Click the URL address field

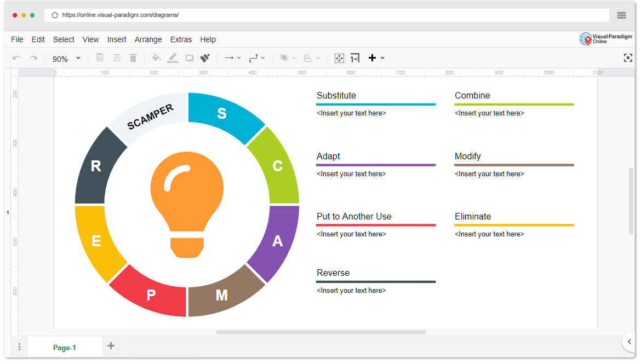point(326,15)
